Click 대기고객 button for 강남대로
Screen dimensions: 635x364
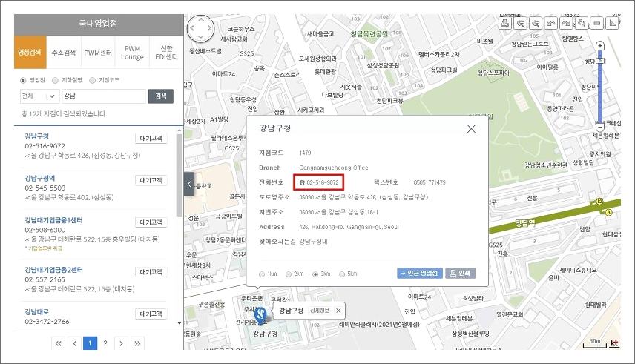(151, 314)
